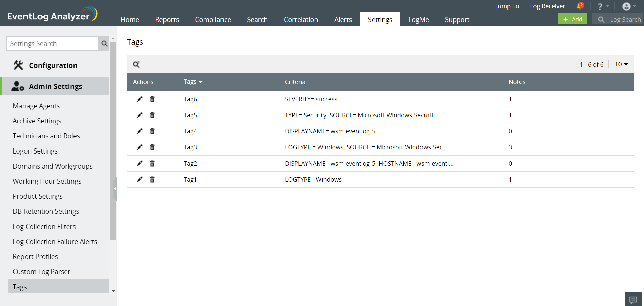Click the Notes column header
Image resolution: width=644 pixels, height=306 pixels.
(517, 82)
